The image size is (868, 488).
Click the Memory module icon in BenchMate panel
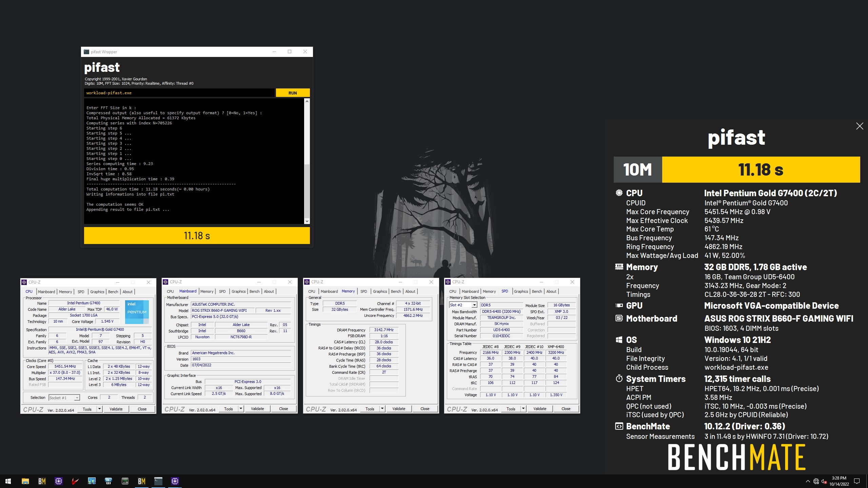tap(619, 267)
